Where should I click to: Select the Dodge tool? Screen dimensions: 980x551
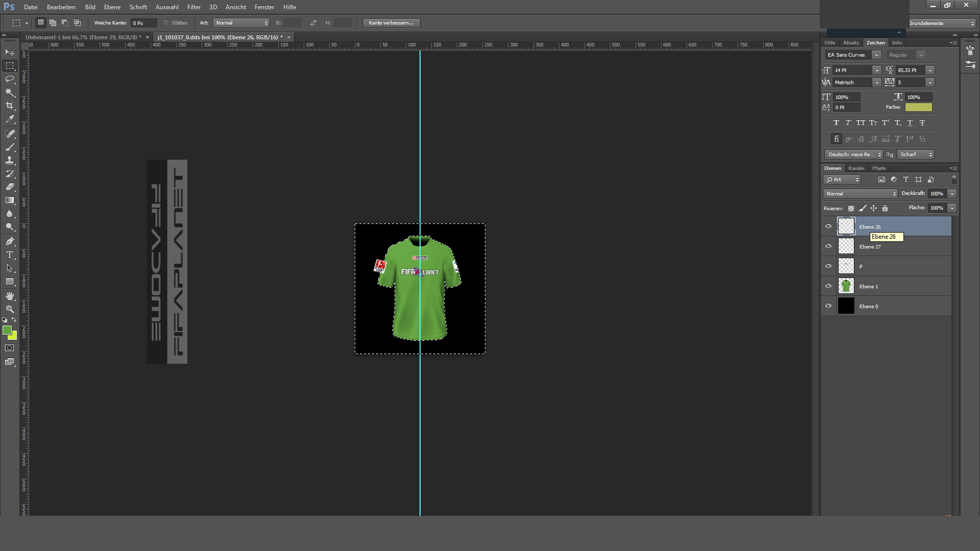click(10, 227)
